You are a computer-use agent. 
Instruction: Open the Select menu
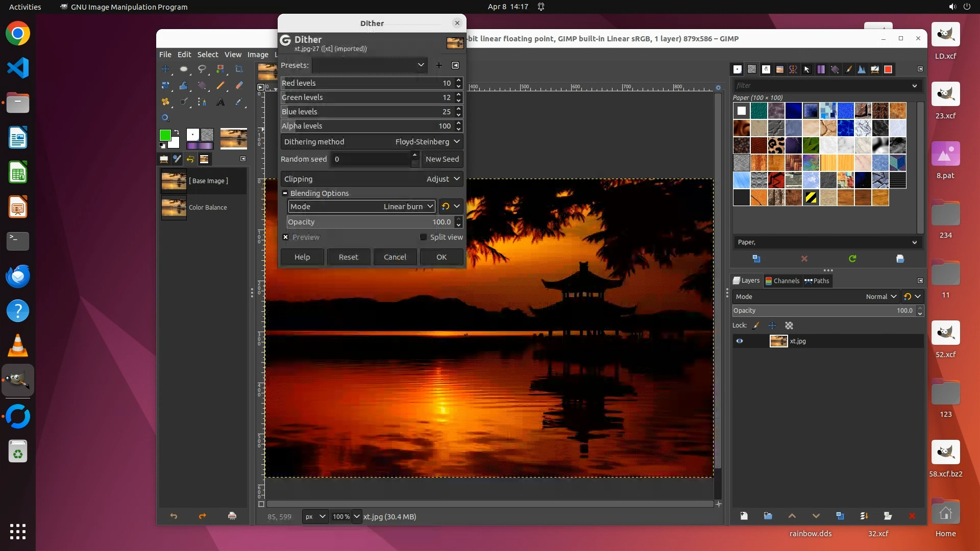click(207, 55)
